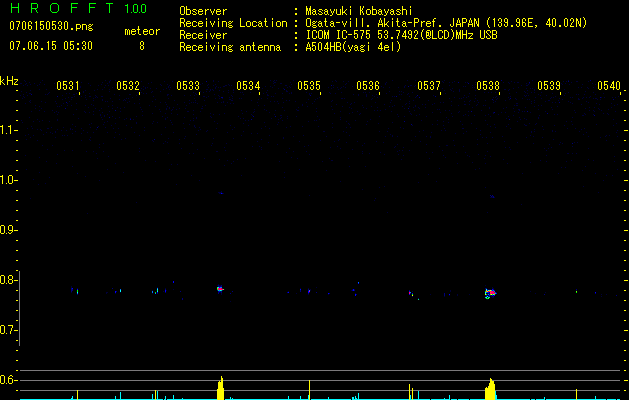Click the 0535 time marker
629x400 pixels.
[x=308, y=85]
